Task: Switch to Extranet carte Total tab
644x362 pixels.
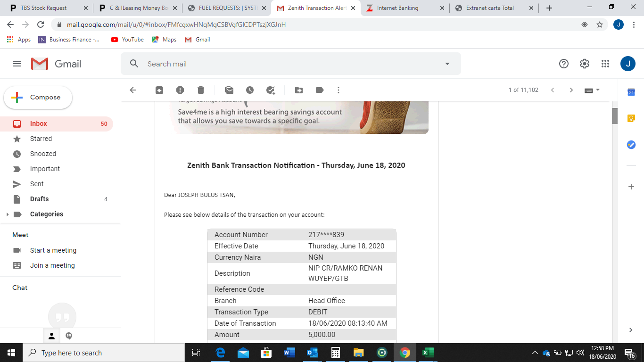Action: click(x=495, y=8)
